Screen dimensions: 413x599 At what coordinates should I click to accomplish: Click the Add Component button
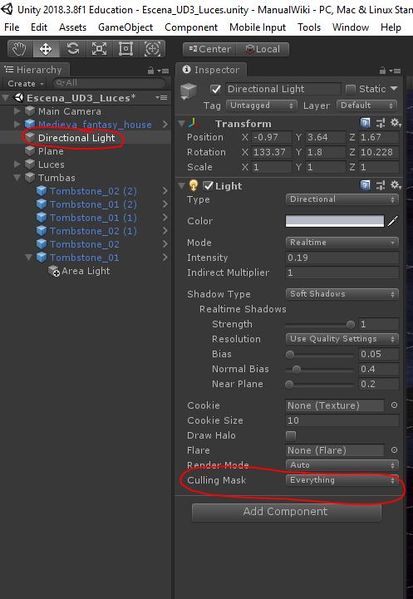(x=287, y=512)
